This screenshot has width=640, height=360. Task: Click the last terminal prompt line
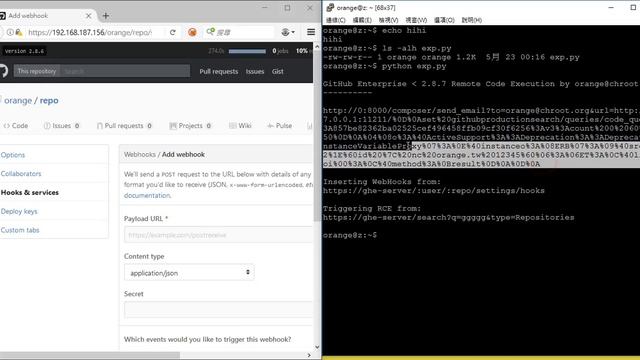point(350,235)
